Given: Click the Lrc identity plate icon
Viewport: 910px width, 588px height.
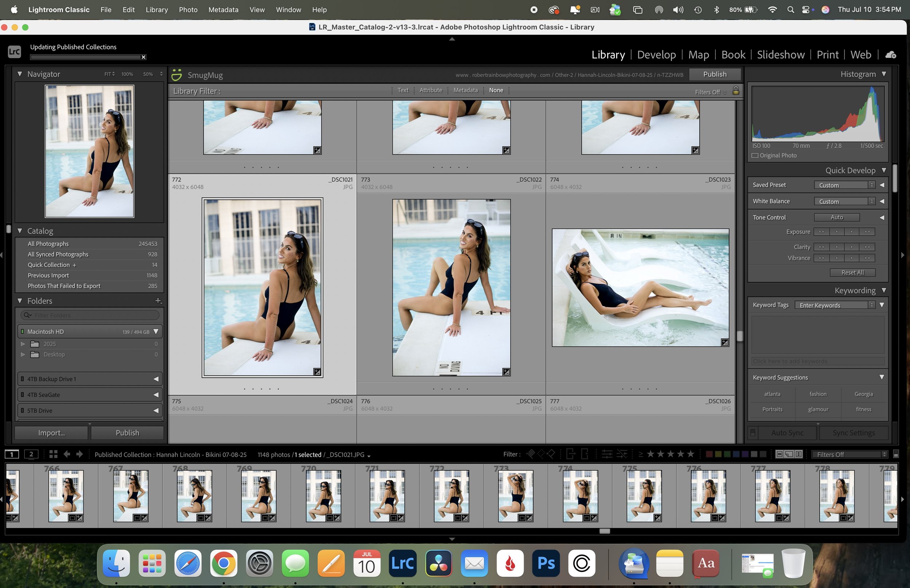Looking at the screenshot, I should [x=14, y=51].
